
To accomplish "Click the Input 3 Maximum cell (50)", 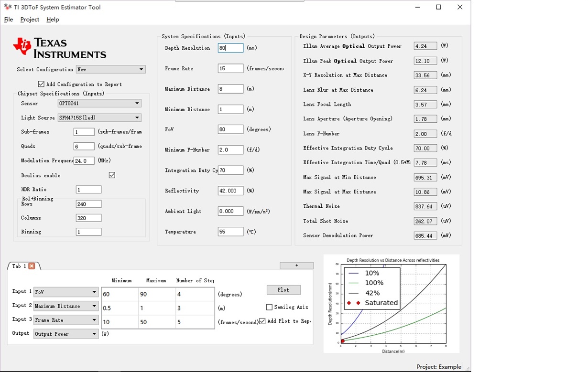I will 157,322.
